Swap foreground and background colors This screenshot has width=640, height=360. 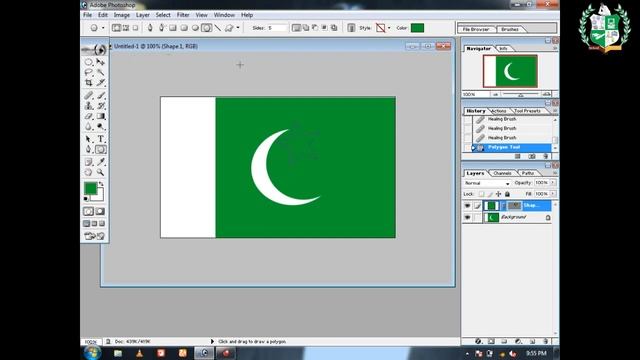(x=101, y=184)
